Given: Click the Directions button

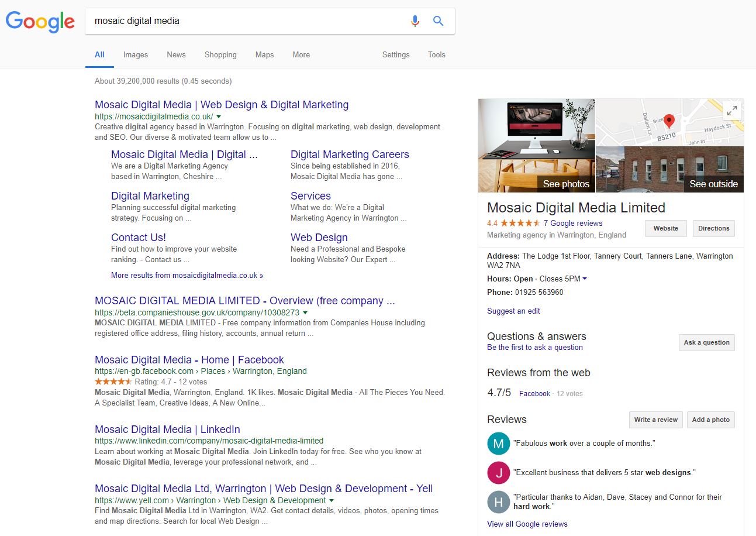Looking at the screenshot, I should (714, 228).
